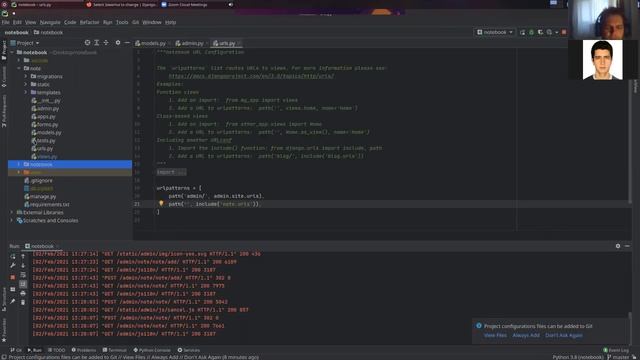Open the Refactor menu
The height and width of the screenshot is (360, 640).
[x=89, y=22]
